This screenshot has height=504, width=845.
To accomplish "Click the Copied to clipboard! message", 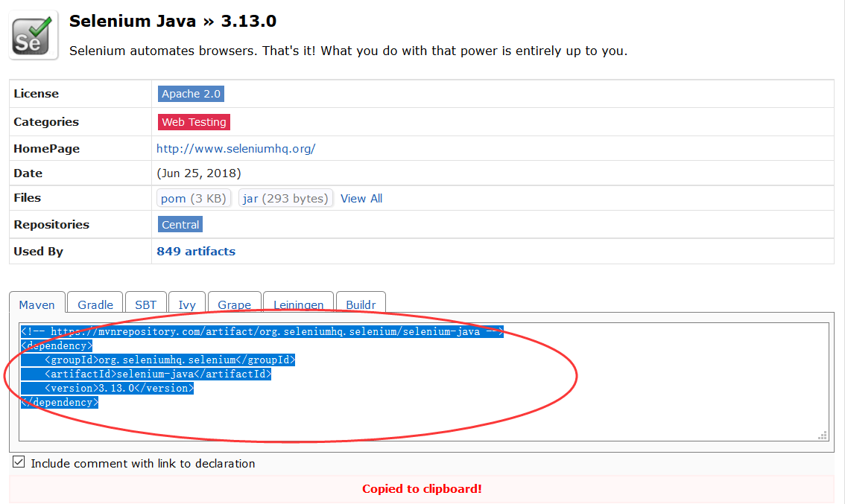I will pos(422,489).
